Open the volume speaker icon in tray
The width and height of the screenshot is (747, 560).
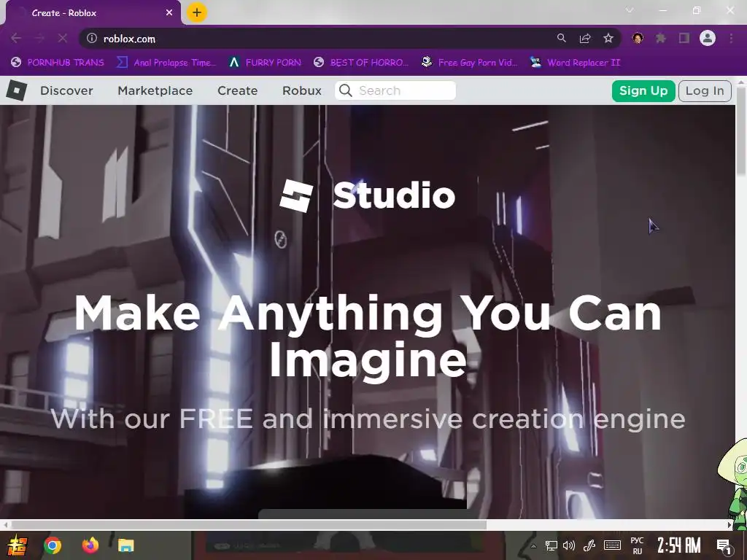click(569, 545)
